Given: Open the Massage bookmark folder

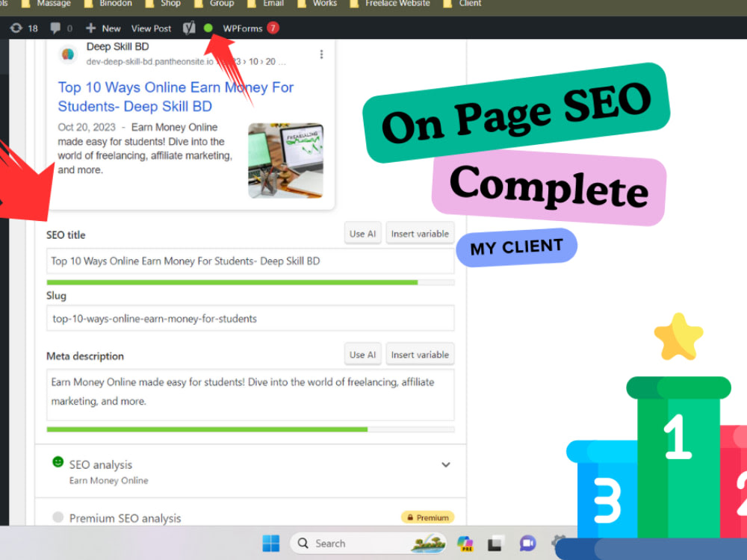Looking at the screenshot, I should click(x=46, y=4).
